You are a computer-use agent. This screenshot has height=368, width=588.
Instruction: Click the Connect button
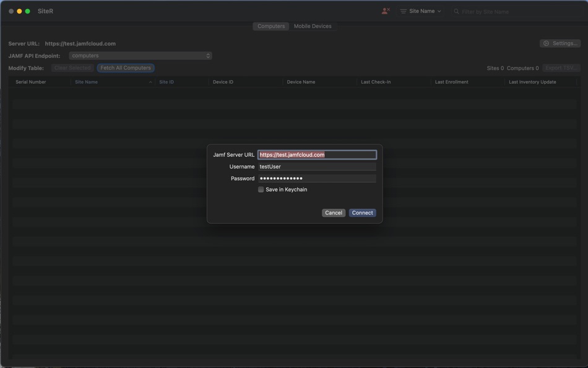[x=362, y=213]
